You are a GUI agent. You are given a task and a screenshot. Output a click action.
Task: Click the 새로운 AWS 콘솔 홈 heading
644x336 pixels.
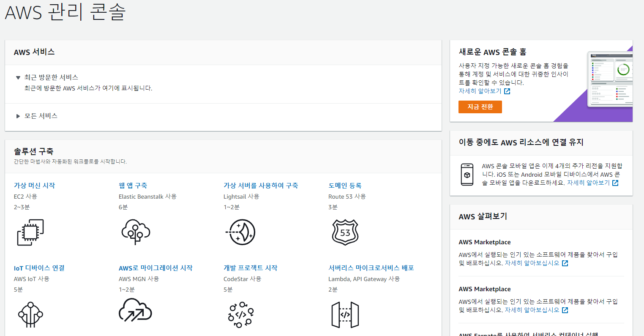pos(492,52)
